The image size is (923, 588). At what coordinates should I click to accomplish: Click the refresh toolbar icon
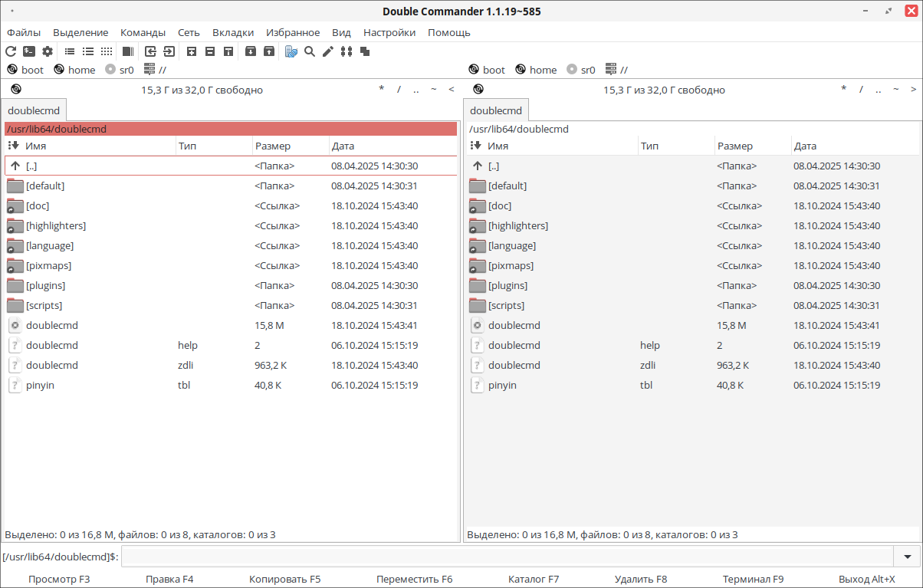pyautogui.click(x=11, y=51)
